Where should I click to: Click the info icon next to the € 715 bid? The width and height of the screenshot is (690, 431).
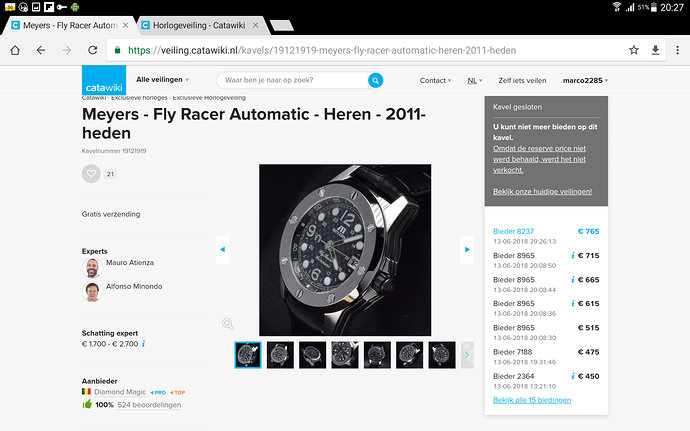573,255
